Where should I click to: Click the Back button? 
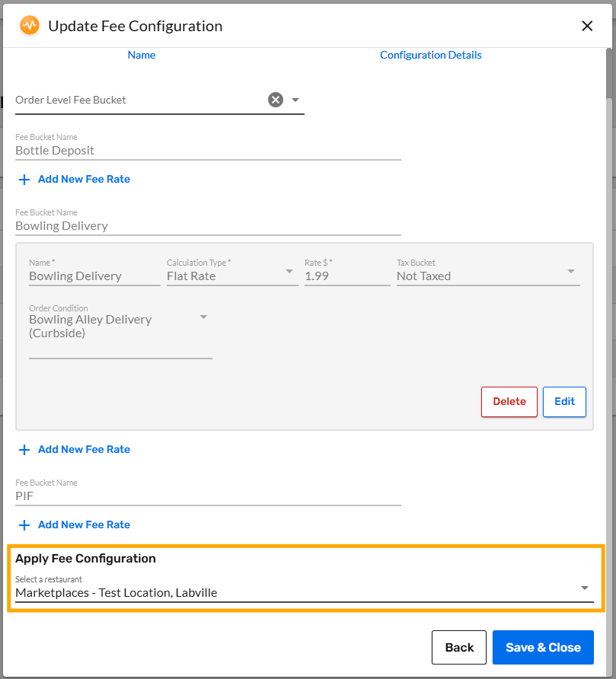(x=458, y=647)
